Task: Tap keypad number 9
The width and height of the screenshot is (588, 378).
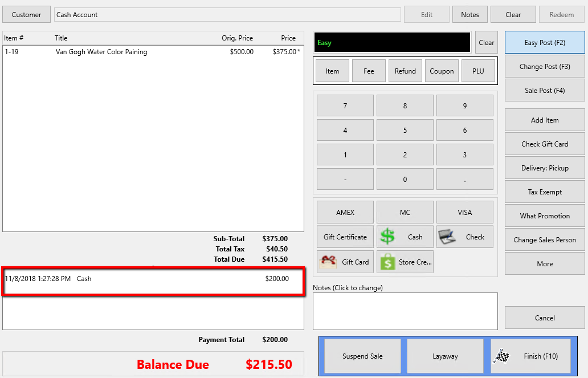Action: coord(464,105)
